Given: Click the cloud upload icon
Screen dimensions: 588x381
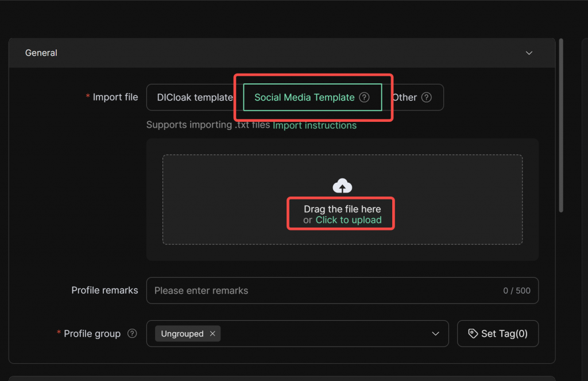Looking at the screenshot, I should (x=342, y=186).
